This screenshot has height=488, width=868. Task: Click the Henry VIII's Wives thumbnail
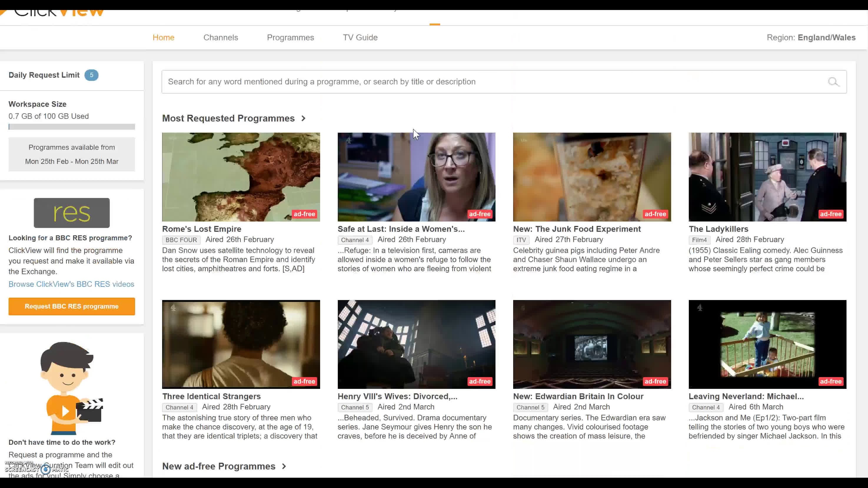416,344
